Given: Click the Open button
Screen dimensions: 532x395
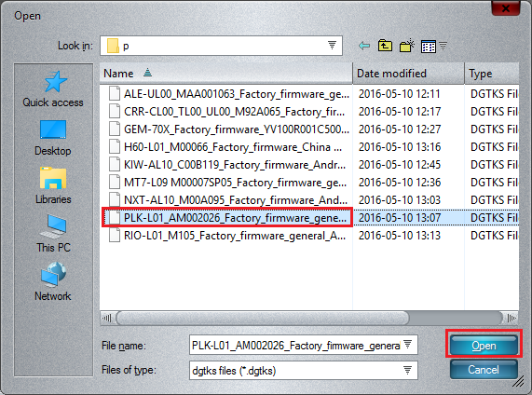Looking at the screenshot, I should coord(484,345).
